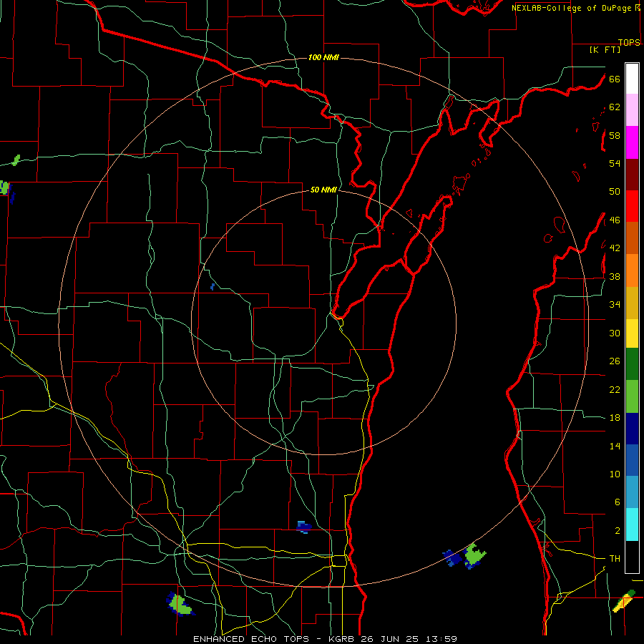Click the 66 value on the scale
This screenshot has height=644, width=644.
pyautogui.click(x=615, y=79)
